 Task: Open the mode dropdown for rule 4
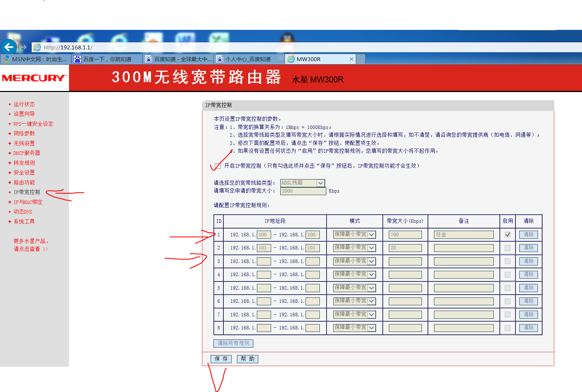[354, 274]
